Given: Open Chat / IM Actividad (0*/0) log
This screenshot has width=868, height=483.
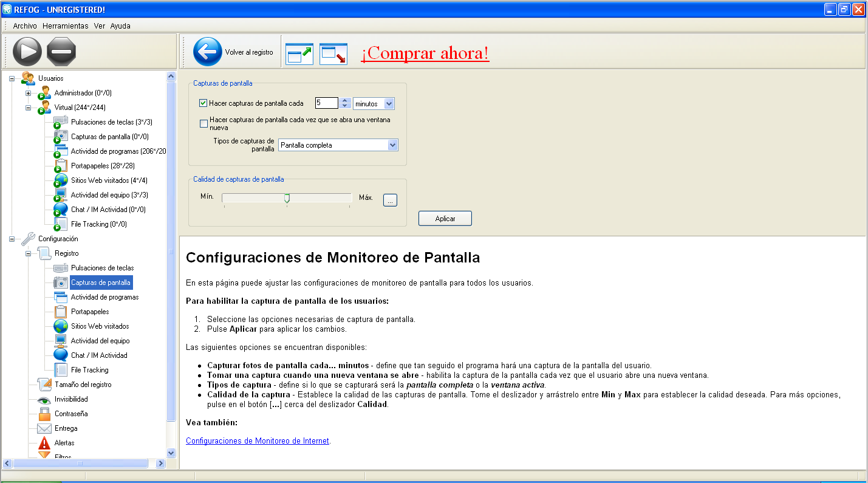Looking at the screenshot, I should coord(108,210).
